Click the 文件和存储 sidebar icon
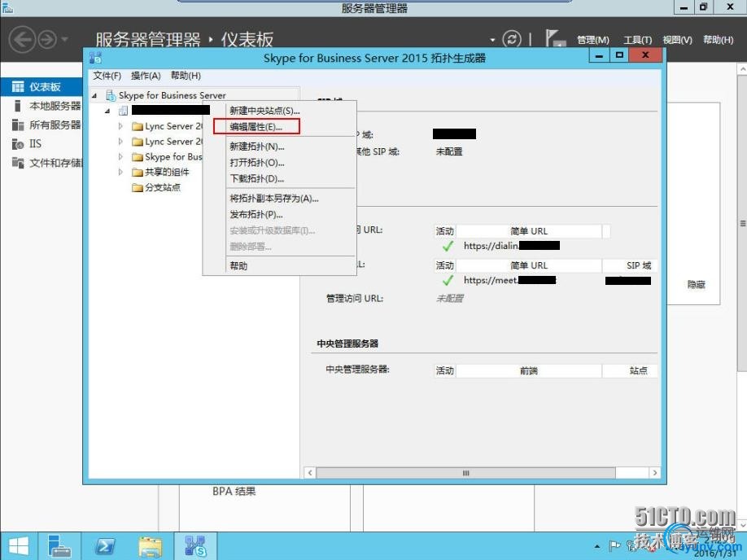The image size is (747, 560). click(18, 163)
